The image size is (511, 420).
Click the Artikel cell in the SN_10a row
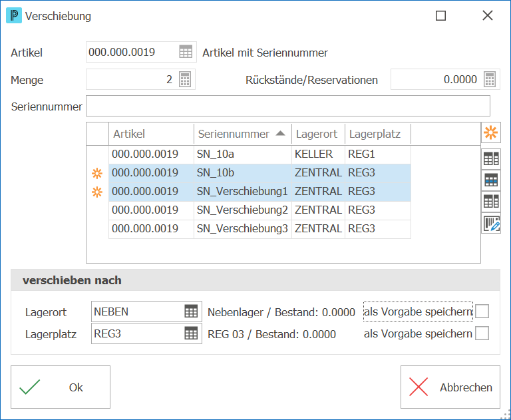pos(151,154)
